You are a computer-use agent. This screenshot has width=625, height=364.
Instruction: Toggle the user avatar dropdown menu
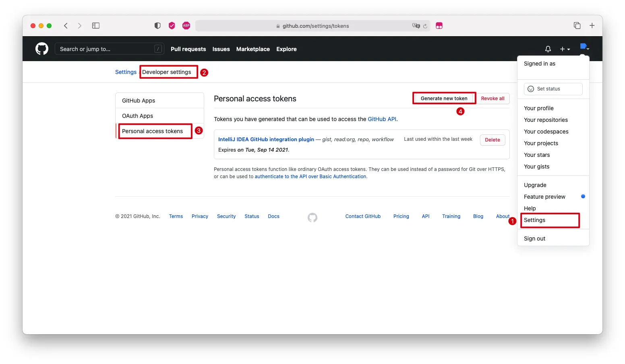click(x=584, y=47)
